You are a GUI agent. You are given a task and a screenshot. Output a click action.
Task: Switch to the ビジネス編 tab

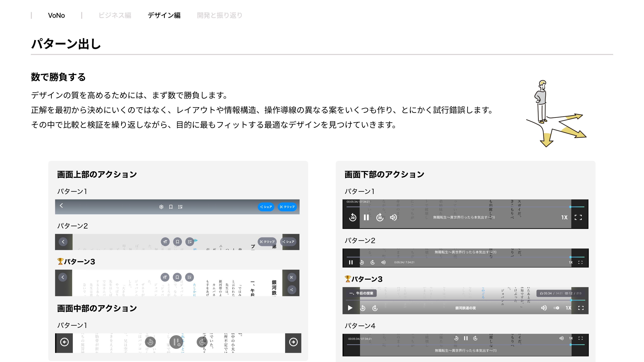coord(115,15)
